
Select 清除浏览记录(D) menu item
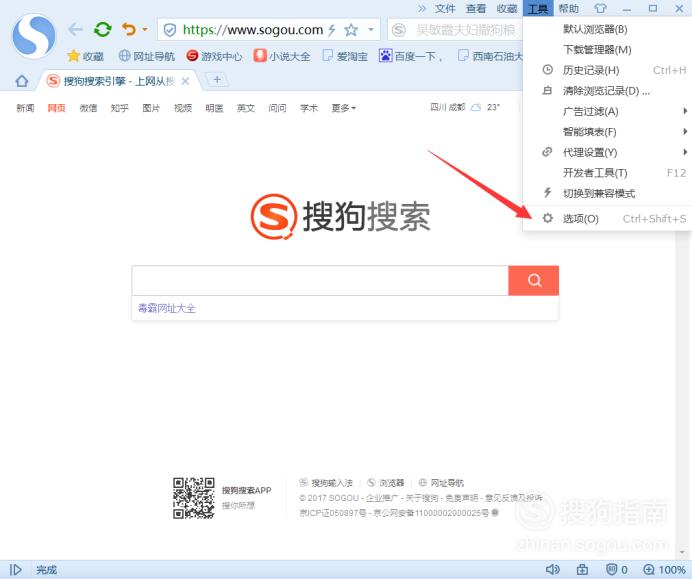607,91
